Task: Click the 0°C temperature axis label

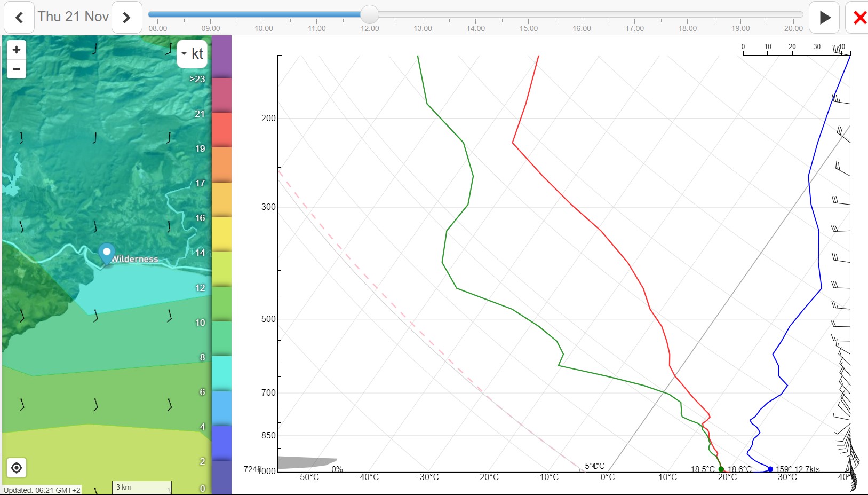Action: pos(608,477)
